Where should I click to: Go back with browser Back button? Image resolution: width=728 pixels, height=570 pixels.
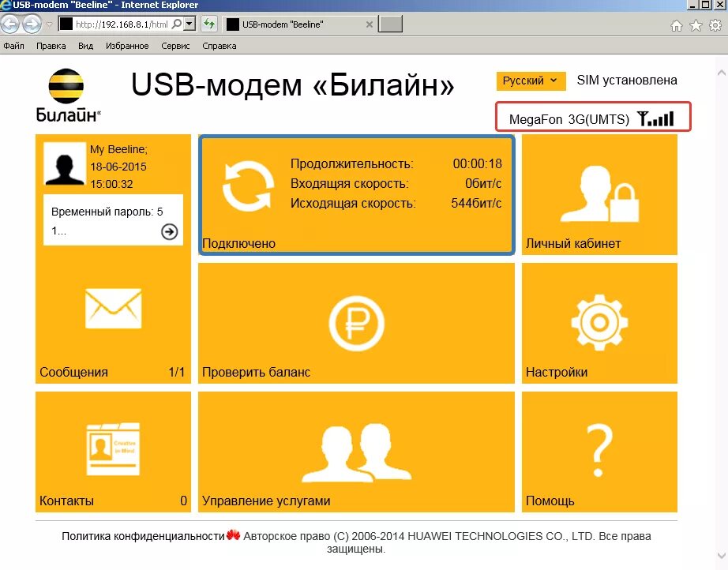pos(10,24)
